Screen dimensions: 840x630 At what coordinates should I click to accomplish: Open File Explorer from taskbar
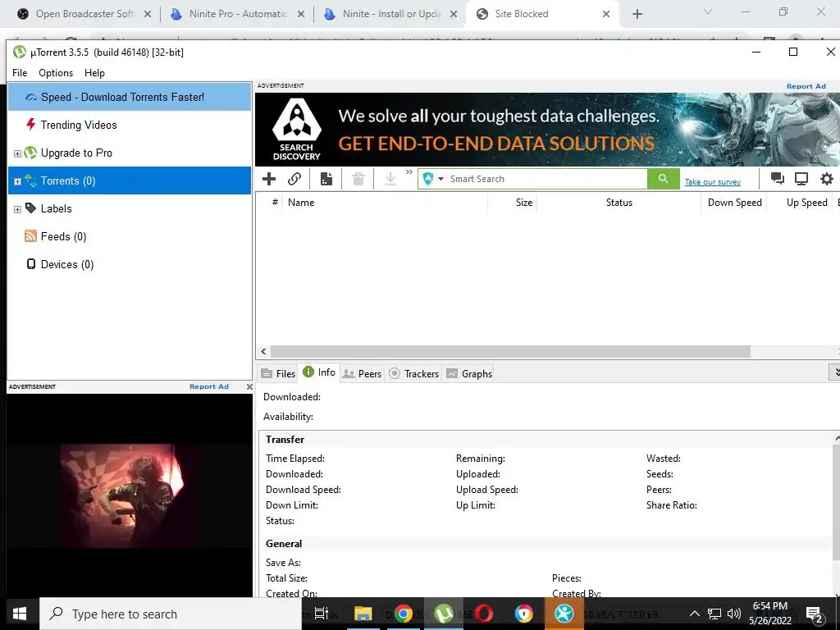[363, 614]
